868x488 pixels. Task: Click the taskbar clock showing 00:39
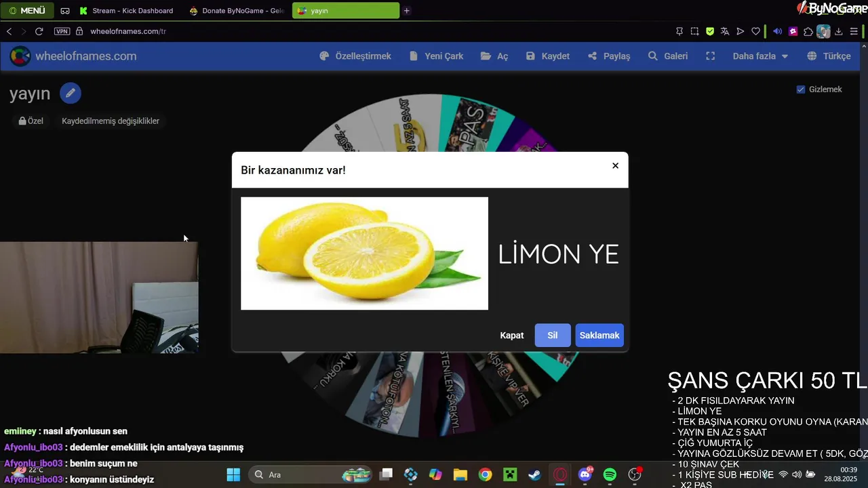click(x=841, y=474)
